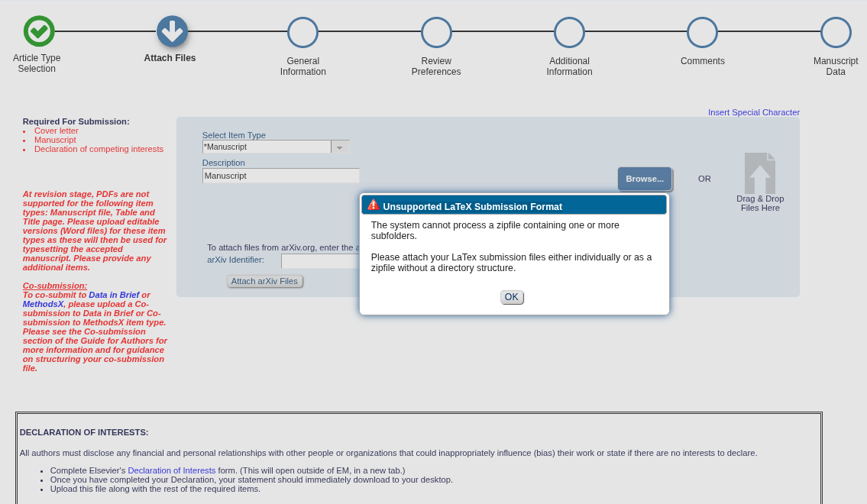Open Elsevier's Declaration of Interests form link
The height and width of the screenshot is (504, 867).
coord(171,470)
